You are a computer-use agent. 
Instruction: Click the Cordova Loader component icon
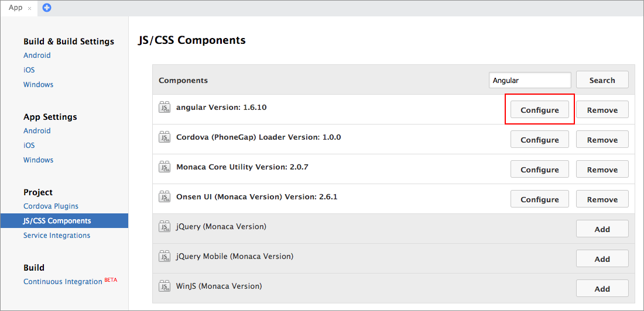tap(164, 137)
